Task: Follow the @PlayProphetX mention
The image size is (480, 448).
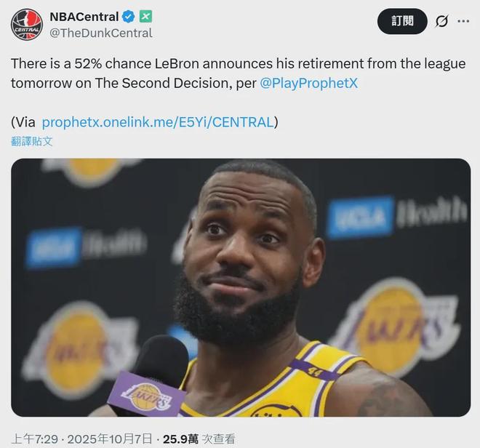Action: pos(309,83)
